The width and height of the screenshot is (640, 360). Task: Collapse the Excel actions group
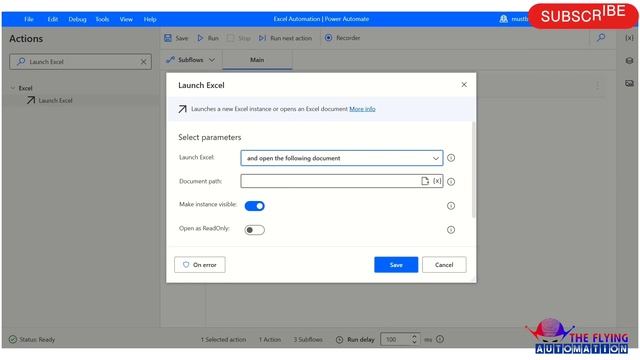(13, 88)
